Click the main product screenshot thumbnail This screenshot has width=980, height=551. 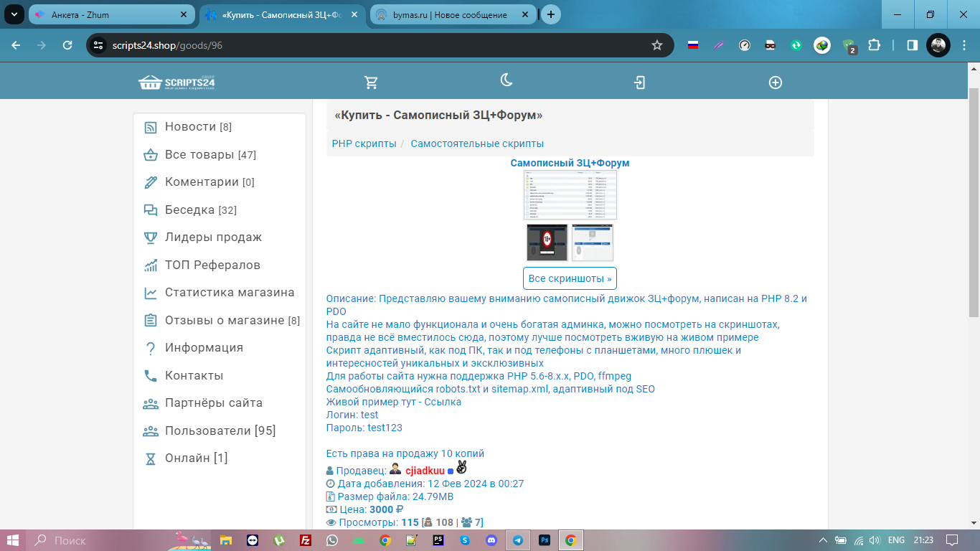tap(570, 194)
